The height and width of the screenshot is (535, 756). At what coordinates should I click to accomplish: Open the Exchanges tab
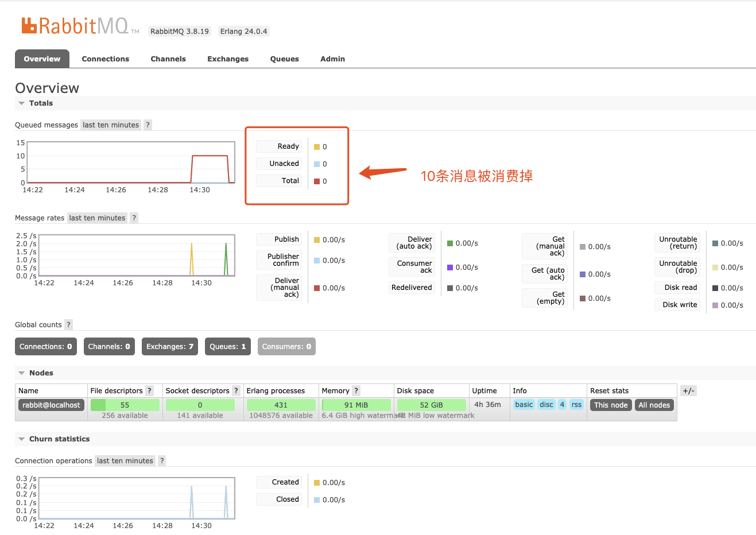coord(228,59)
